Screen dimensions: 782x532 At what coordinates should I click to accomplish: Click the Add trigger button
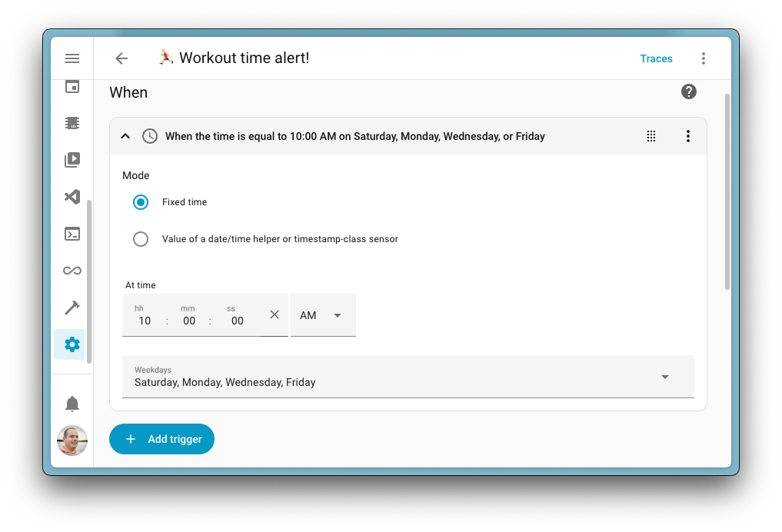(x=161, y=438)
